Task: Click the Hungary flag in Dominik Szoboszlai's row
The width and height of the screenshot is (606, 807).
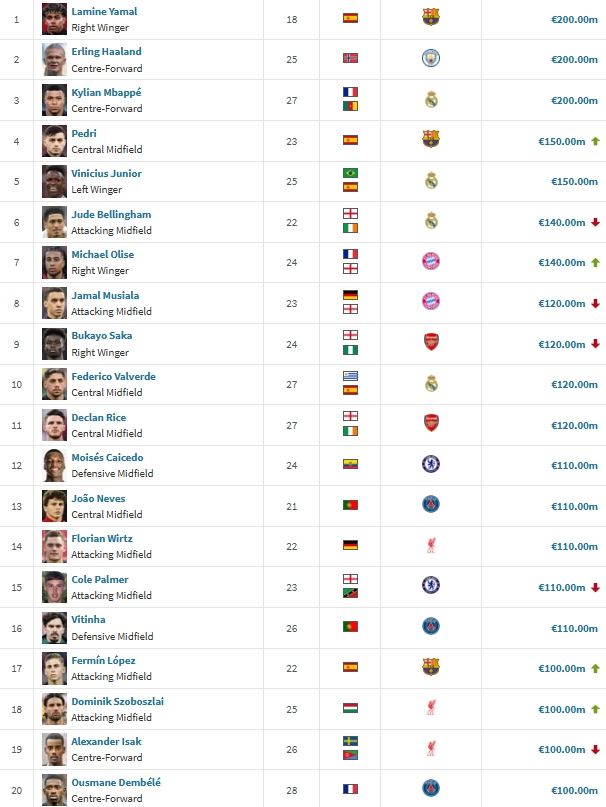Action: 350,709
